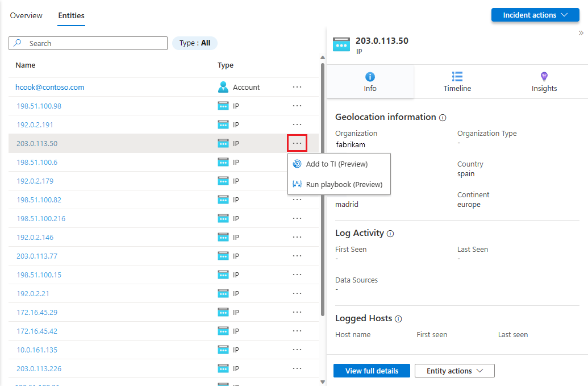Viewport: 588px width, 386px height.
Task: Open the Overview tab
Action: [26, 15]
